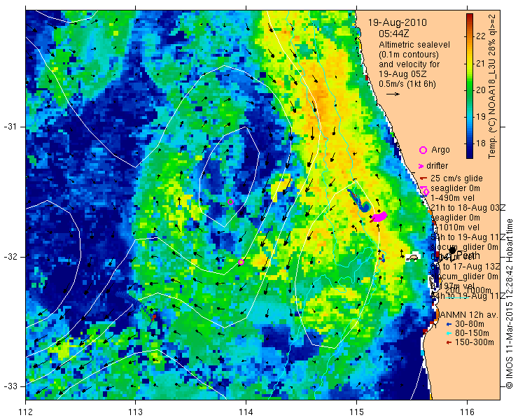This screenshot has width=518, height=420.
Task: Click the temperature color bar
Action: click(x=470, y=86)
